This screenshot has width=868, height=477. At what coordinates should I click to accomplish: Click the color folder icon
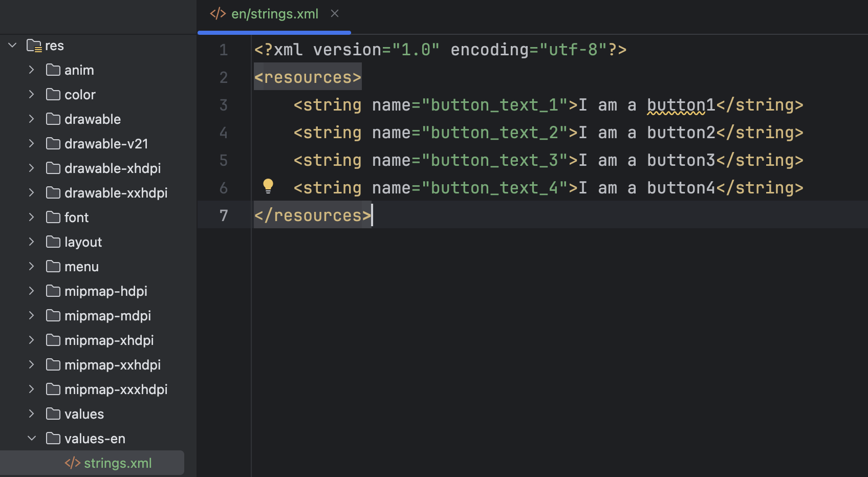pyautogui.click(x=53, y=94)
